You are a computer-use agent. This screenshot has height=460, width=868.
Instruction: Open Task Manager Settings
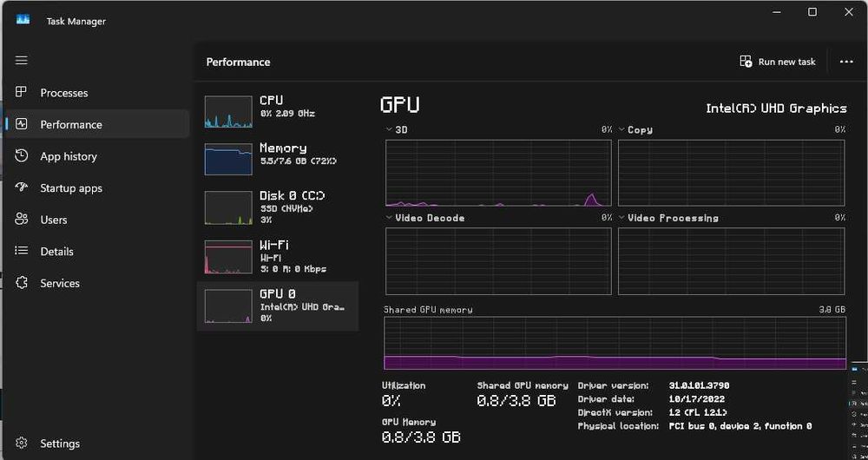(97, 443)
